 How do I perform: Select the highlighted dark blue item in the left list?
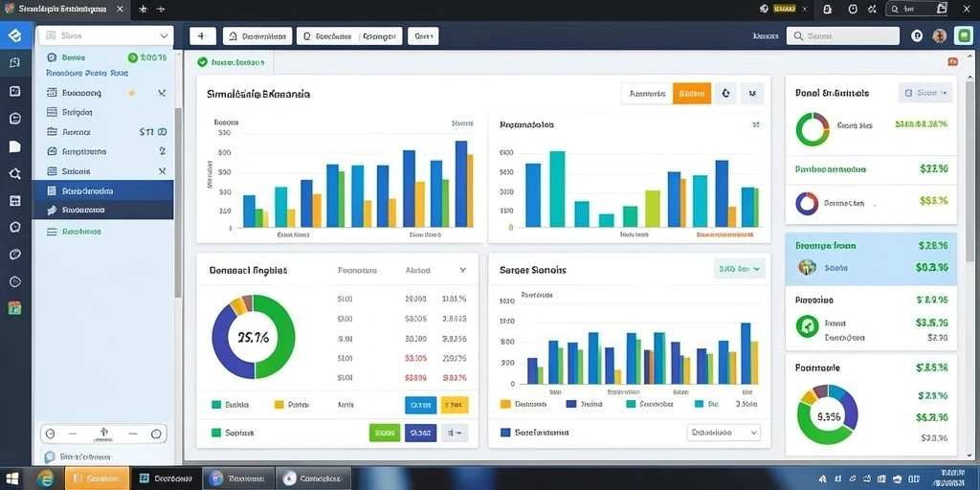(103, 190)
